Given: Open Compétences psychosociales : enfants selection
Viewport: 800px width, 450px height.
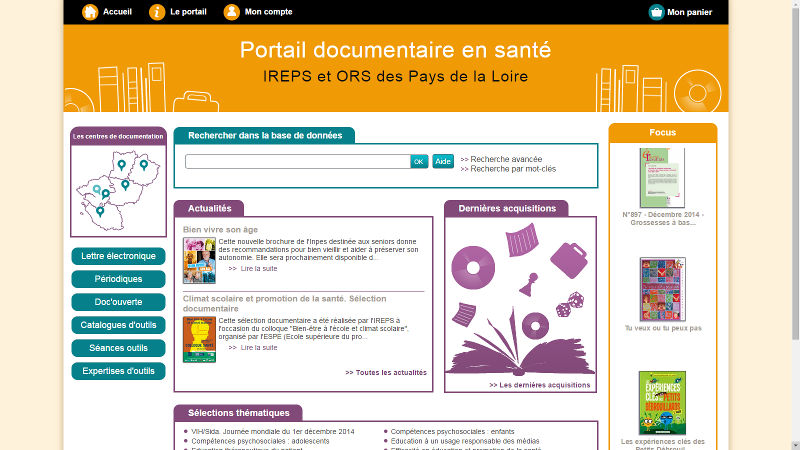Looking at the screenshot, I should [453, 432].
